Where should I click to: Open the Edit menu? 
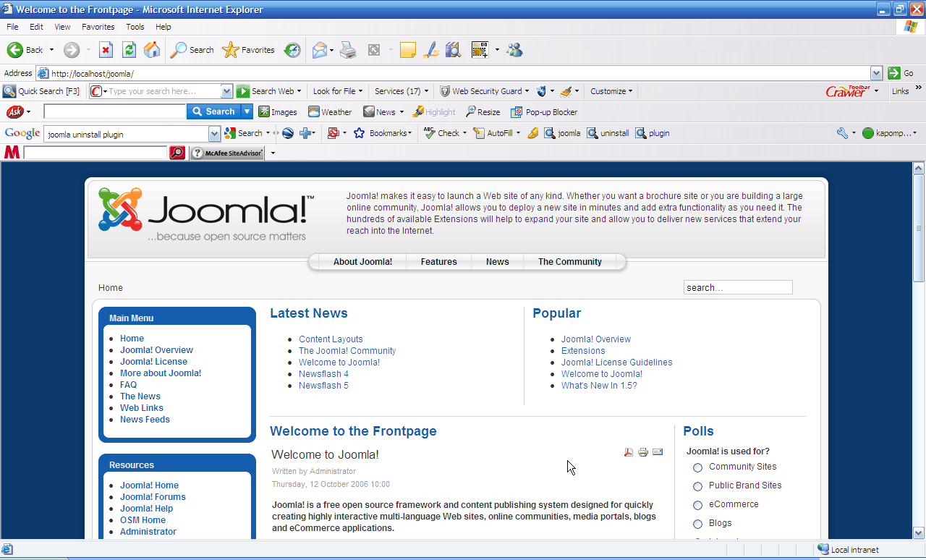coord(36,27)
